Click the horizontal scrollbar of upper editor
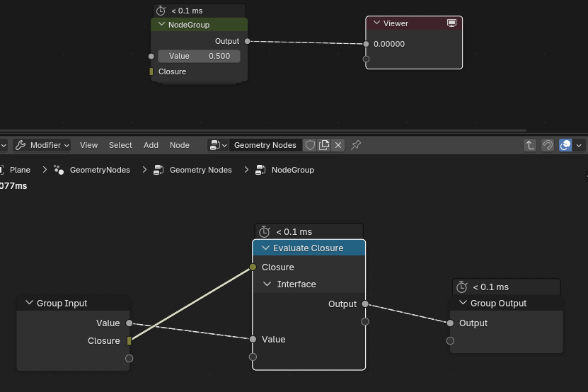The height and width of the screenshot is (392, 588). pos(263,130)
